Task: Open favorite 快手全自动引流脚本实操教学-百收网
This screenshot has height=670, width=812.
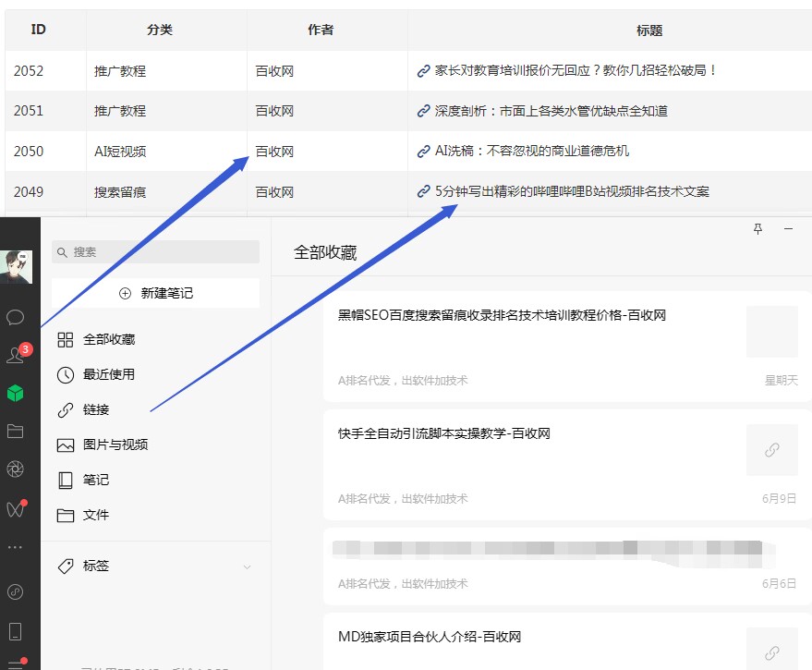Action: coord(567,465)
